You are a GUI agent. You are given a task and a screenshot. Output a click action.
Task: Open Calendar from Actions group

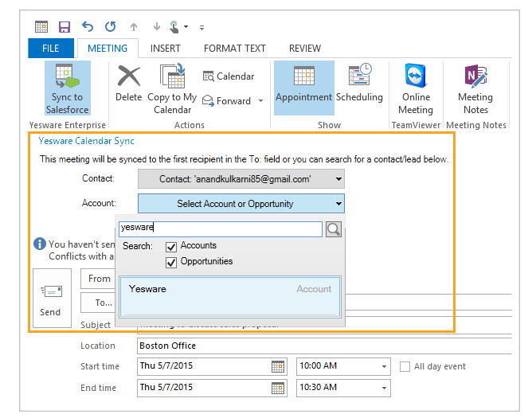(229, 76)
